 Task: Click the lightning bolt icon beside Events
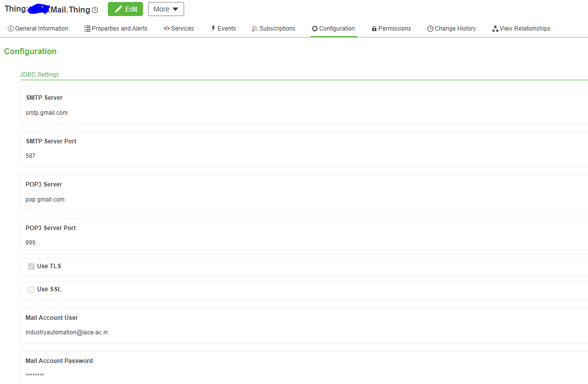213,29
